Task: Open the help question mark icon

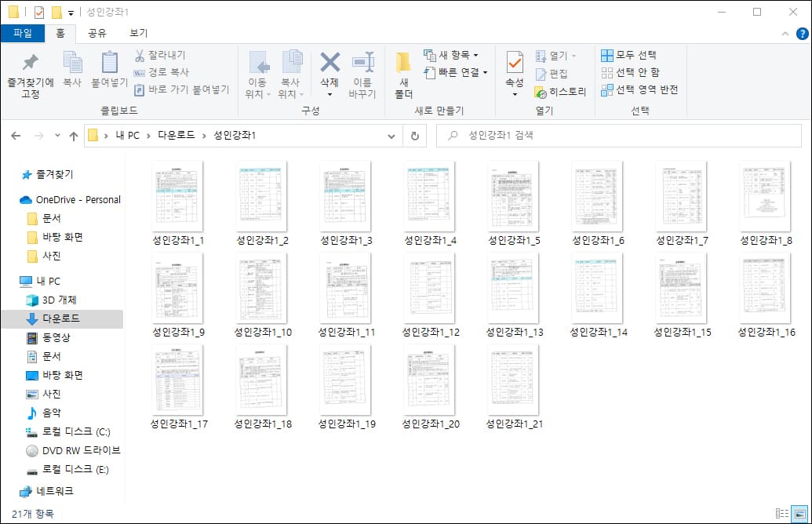Action: click(802, 34)
